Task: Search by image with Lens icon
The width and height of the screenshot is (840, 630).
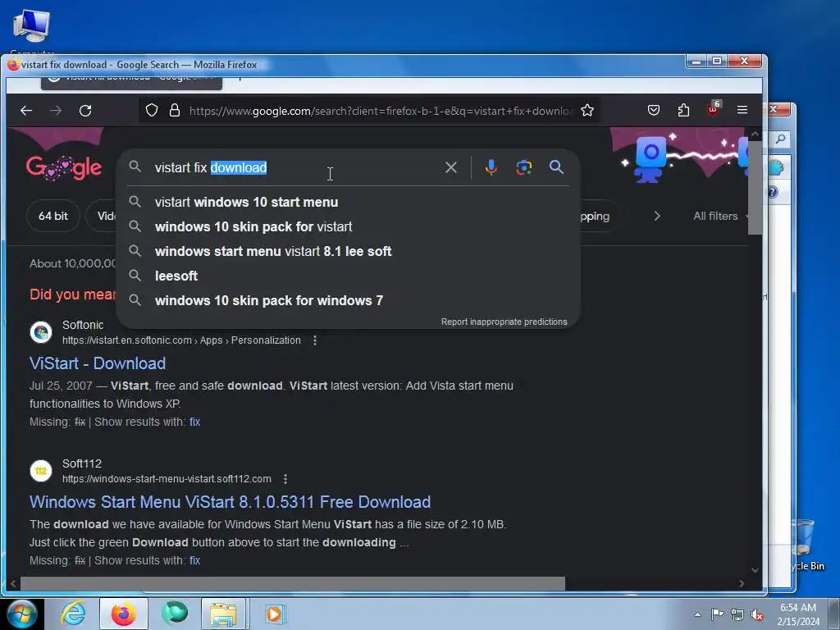Action: pyautogui.click(x=524, y=167)
